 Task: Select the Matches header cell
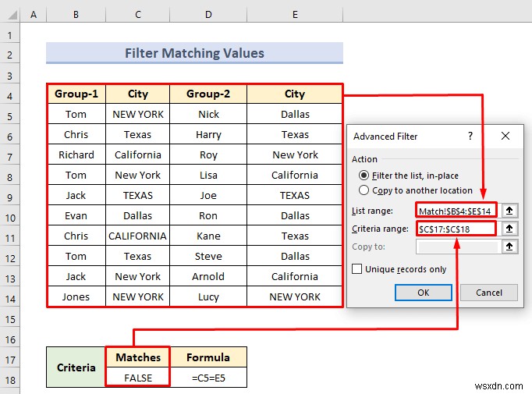138,357
